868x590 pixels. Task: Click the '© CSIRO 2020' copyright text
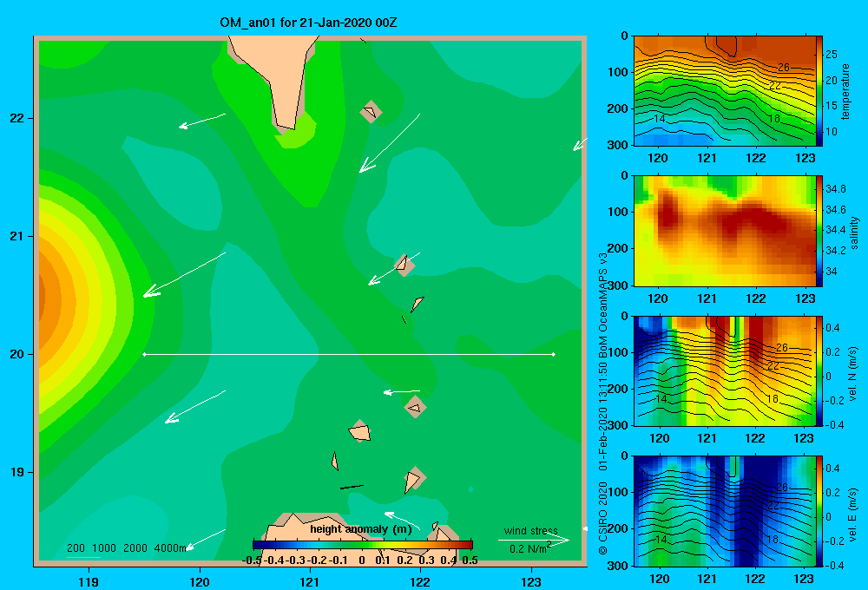pyautogui.click(x=603, y=518)
